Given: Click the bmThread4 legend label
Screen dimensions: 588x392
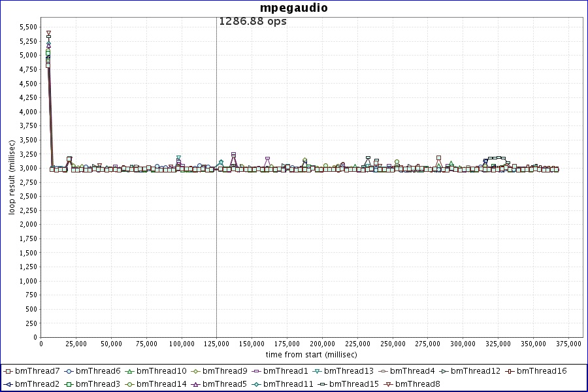Looking at the screenshot, I should tap(412, 371).
